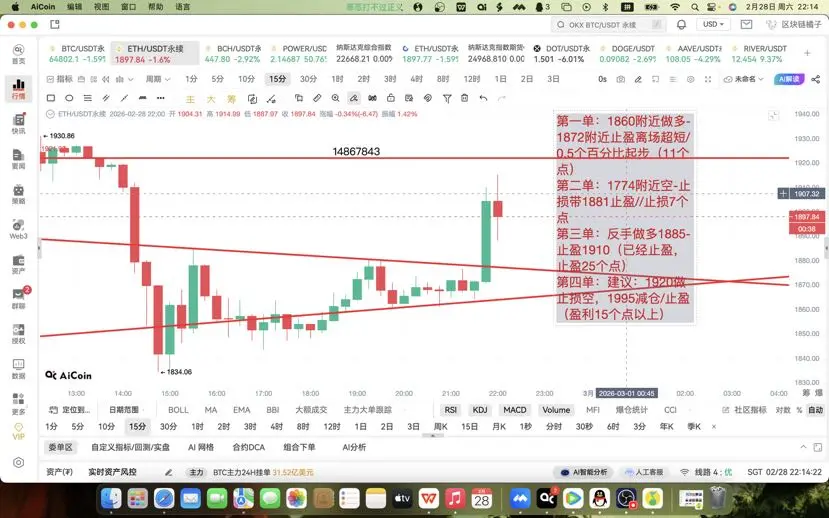Screen dimensions: 829x518
Task: Click the pencil edit icon in chart toolbar
Action: tap(638, 79)
